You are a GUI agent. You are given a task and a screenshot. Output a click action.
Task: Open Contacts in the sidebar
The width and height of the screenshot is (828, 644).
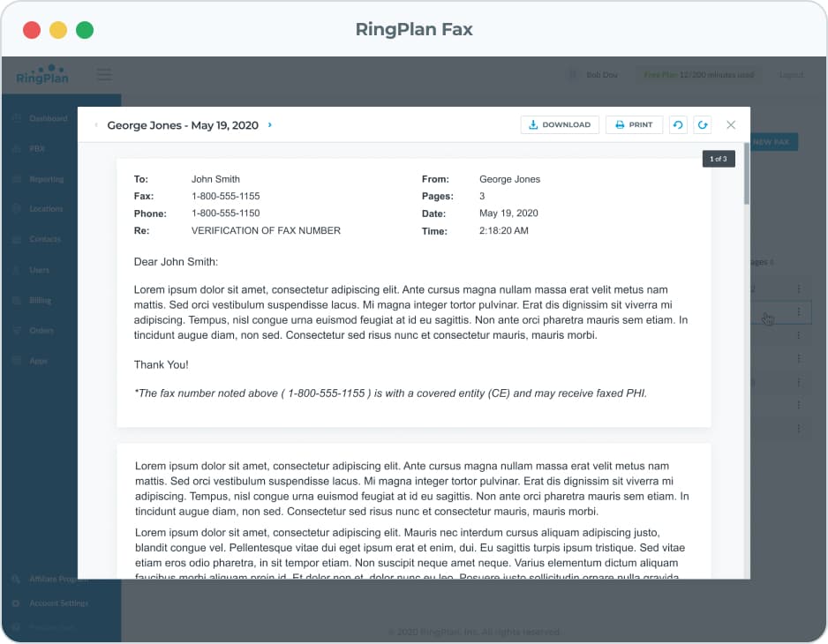pyautogui.click(x=45, y=239)
